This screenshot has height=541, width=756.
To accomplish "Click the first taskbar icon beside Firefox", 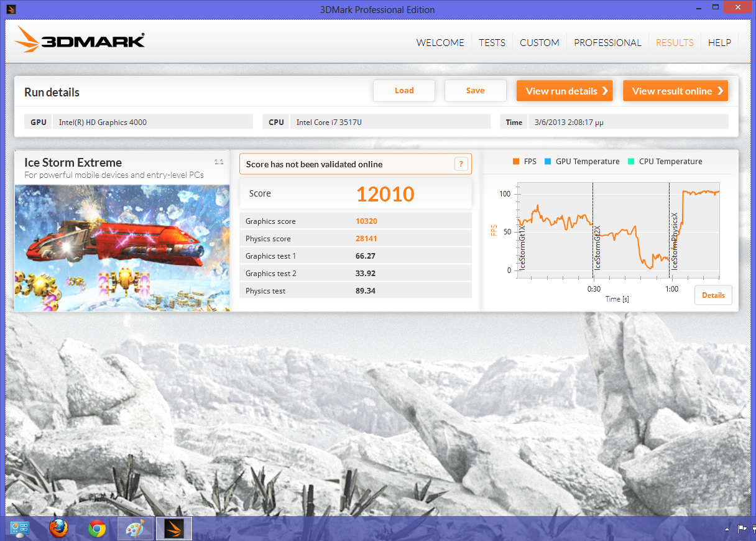I will (x=20, y=529).
